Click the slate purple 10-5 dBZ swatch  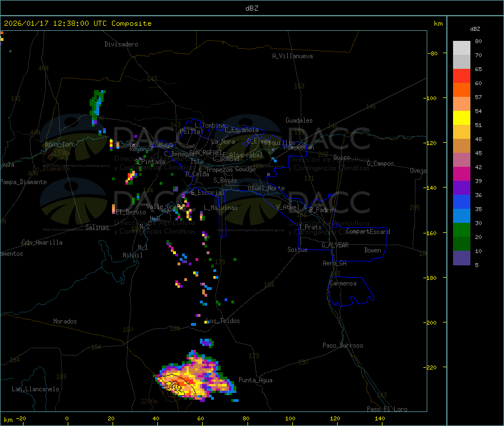pyautogui.click(x=461, y=258)
